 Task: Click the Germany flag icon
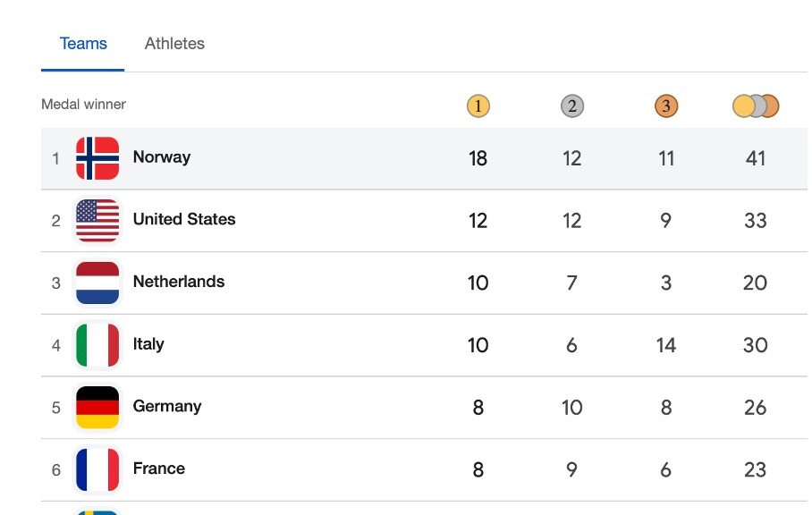tap(97, 408)
